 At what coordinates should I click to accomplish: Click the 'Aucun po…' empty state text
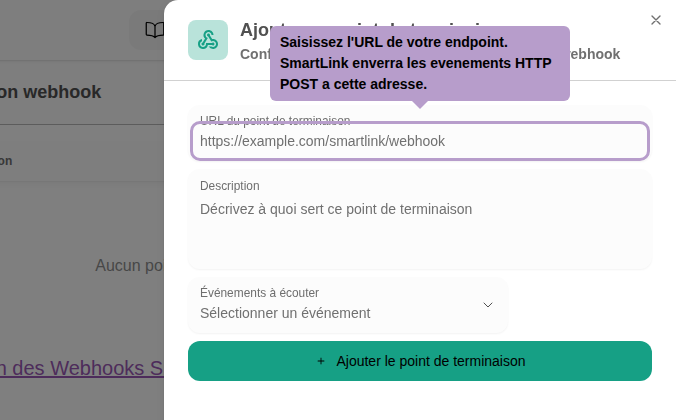click(x=129, y=265)
